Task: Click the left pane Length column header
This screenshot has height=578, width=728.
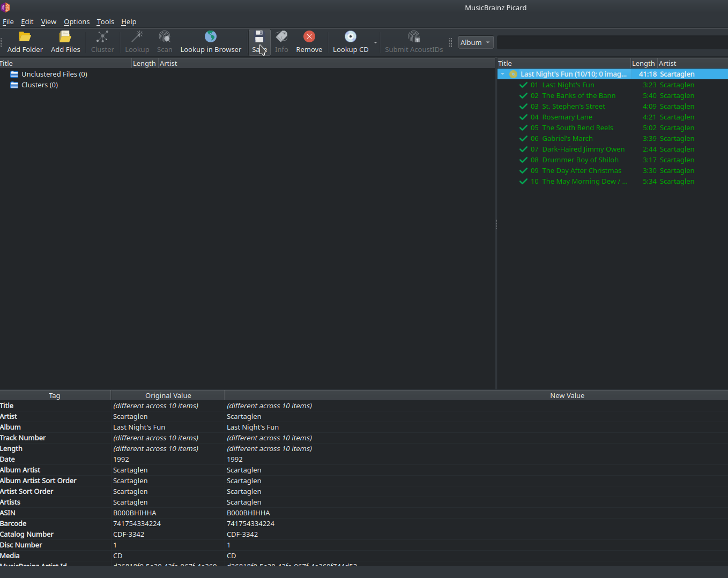Action: pos(144,63)
